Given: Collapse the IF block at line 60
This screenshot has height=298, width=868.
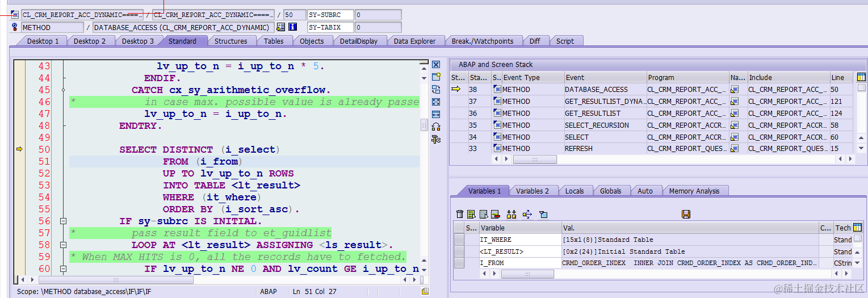Looking at the screenshot, I should click(63, 269).
